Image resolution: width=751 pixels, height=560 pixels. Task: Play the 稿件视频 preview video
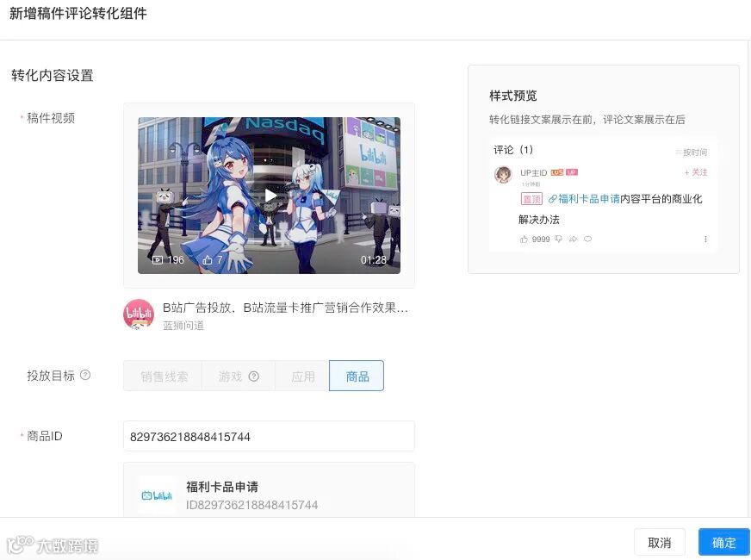click(270, 196)
